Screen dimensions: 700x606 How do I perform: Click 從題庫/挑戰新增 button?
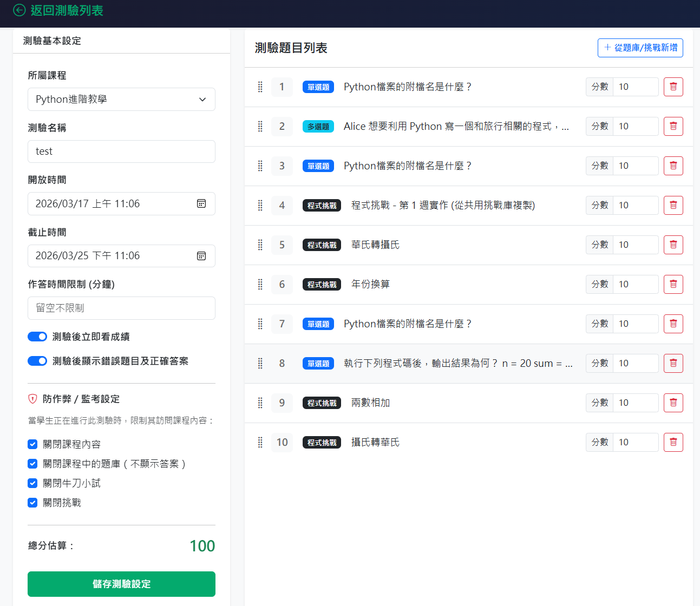640,48
